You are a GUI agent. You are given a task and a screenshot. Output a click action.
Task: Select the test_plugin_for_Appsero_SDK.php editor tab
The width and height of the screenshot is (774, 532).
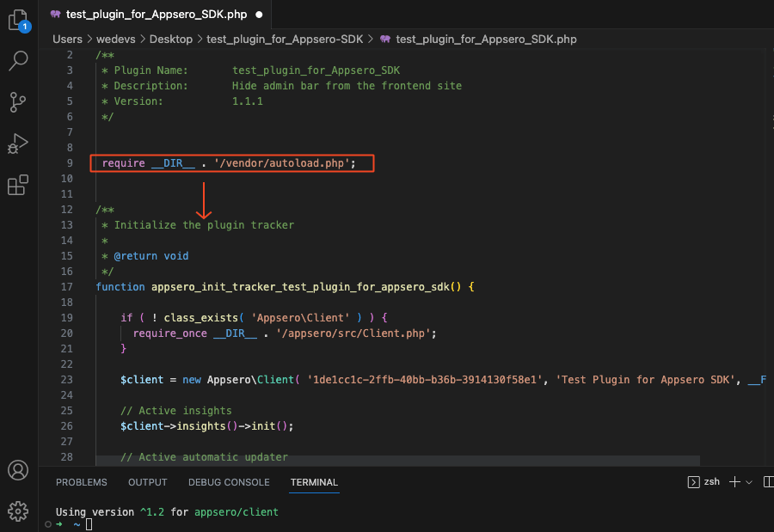click(x=156, y=15)
